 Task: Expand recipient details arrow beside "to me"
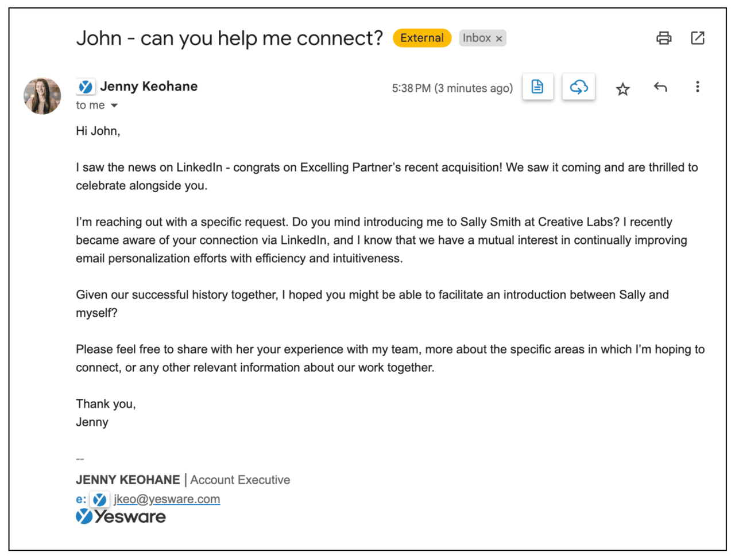[114, 106]
